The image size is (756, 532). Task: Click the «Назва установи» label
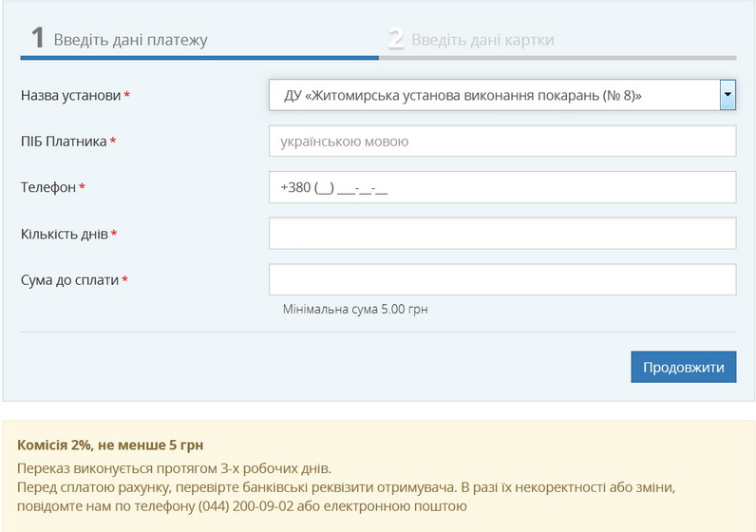click(71, 96)
